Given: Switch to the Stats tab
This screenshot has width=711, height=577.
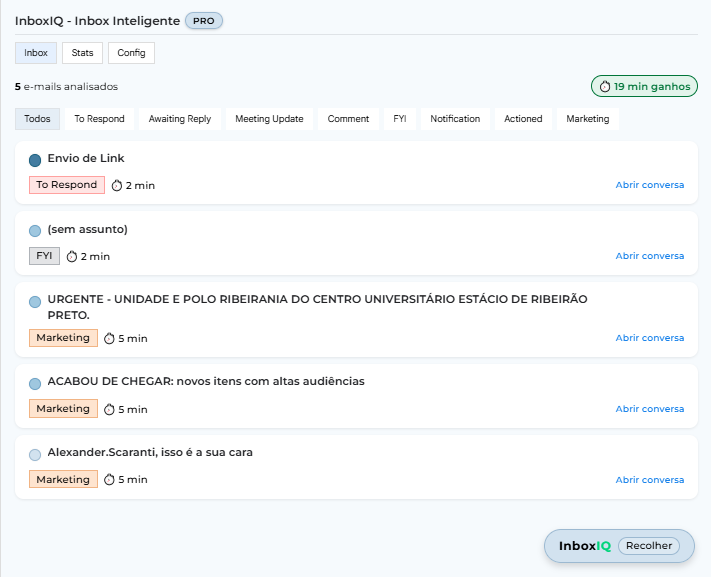Looking at the screenshot, I should click(82, 53).
